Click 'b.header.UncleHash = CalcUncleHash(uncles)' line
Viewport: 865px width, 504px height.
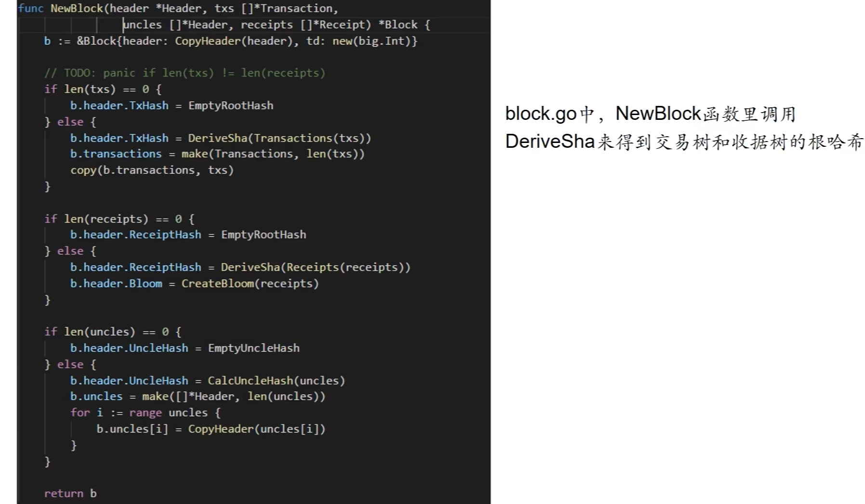[x=208, y=381]
